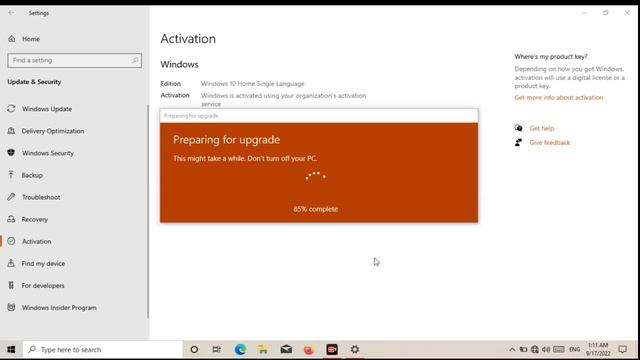Click the Type here to search box
The height and width of the screenshot is (360, 640).
pyautogui.click(x=102, y=350)
